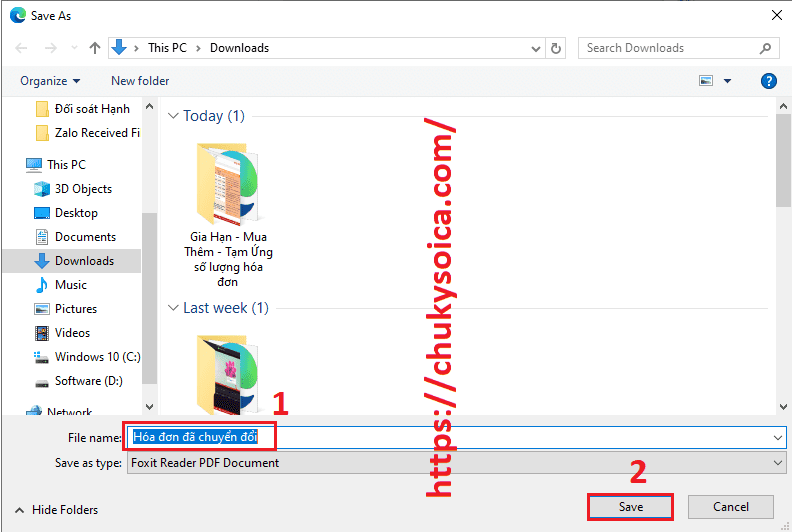The width and height of the screenshot is (792, 532).
Task: Open recent locations dropdown arrow
Action: pos(74,48)
